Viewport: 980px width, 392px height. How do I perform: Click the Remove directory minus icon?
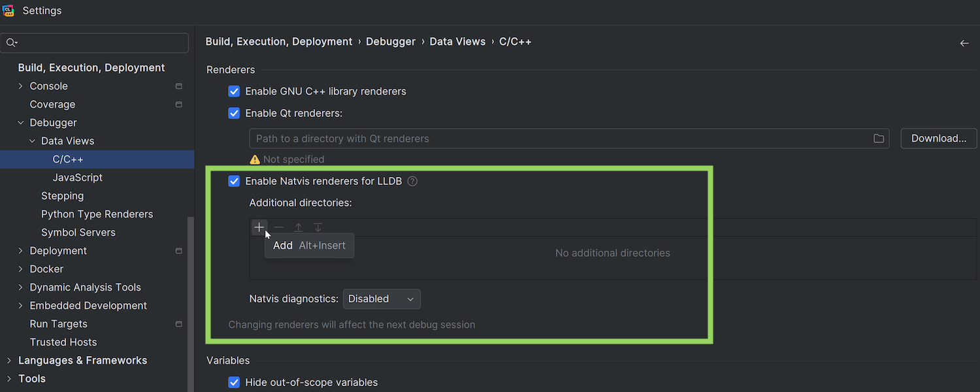coord(279,227)
